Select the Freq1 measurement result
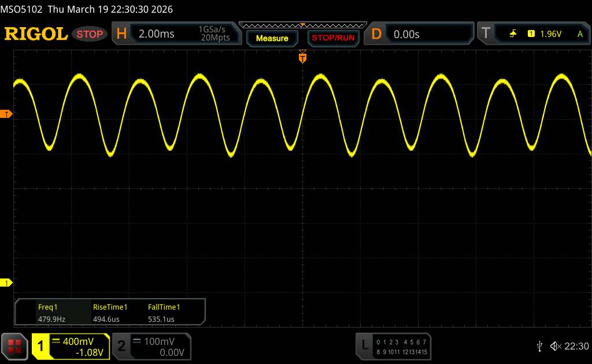Screen dimensions: 592x364 tap(49, 313)
